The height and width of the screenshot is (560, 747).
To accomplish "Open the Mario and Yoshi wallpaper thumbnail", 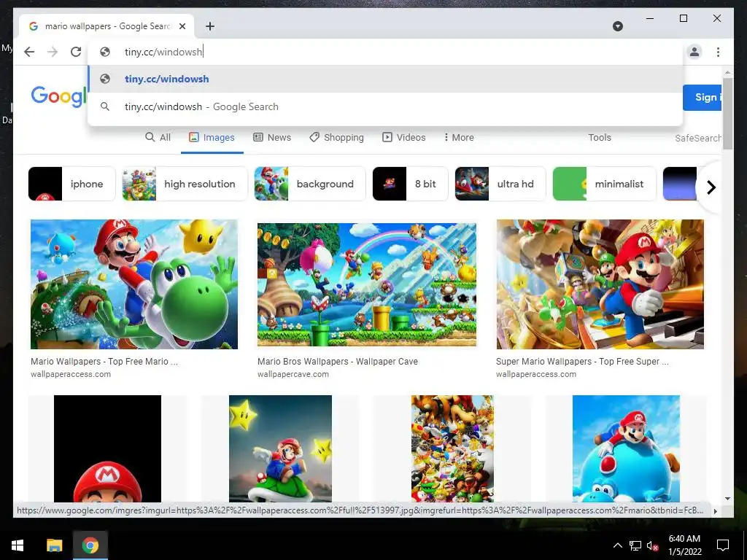I will 134,284.
